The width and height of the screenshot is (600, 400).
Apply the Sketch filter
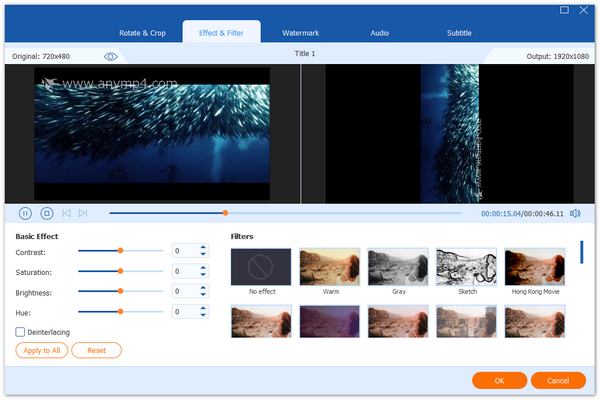point(466,267)
